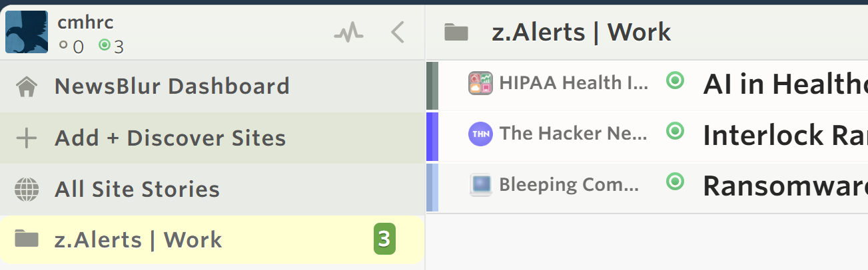
Task: Open the activity statistics pulse icon
Action: (348, 33)
